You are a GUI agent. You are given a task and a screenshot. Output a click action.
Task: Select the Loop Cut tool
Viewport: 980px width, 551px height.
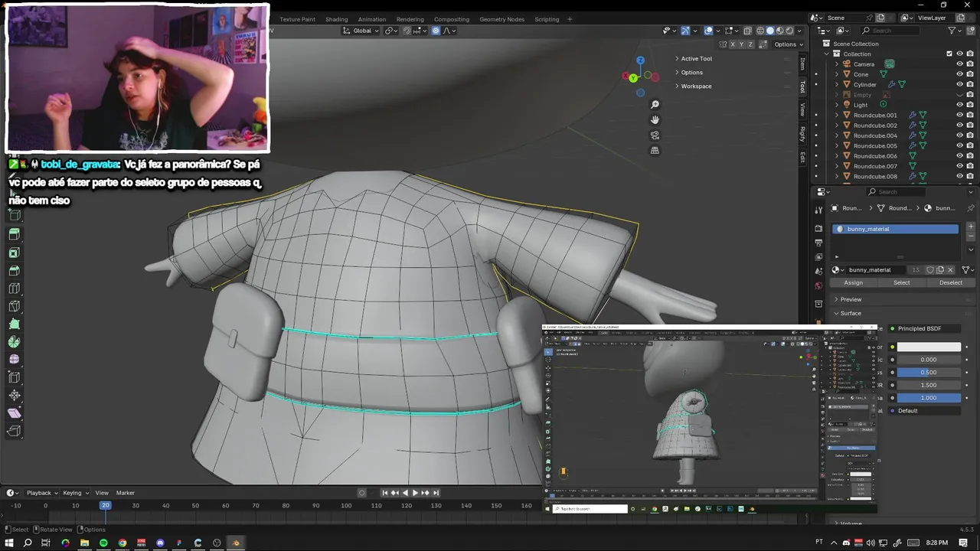pyautogui.click(x=14, y=289)
